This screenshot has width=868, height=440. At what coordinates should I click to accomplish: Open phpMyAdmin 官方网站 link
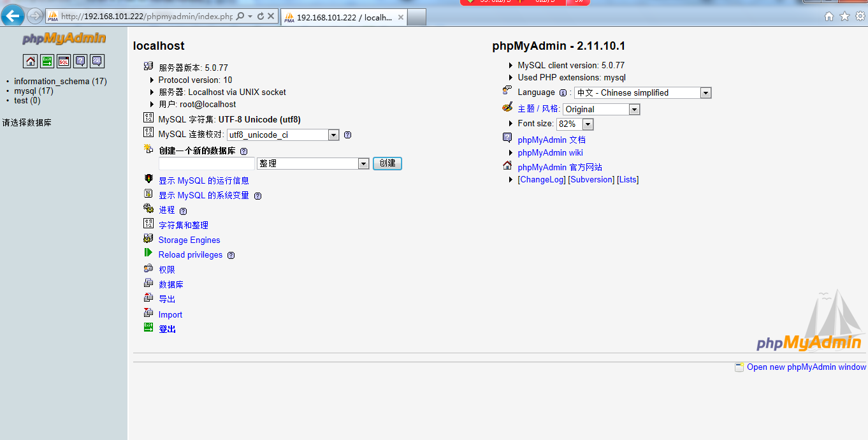[x=560, y=167]
